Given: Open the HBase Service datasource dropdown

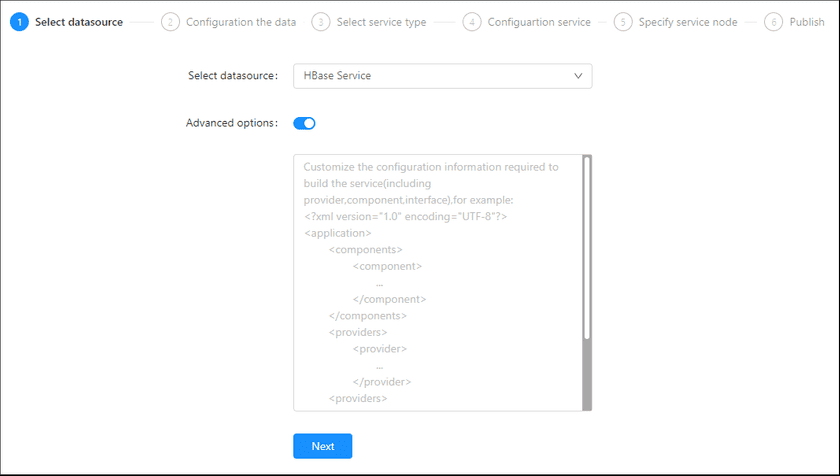Looking at the screenshot, I should pos(442,76).
